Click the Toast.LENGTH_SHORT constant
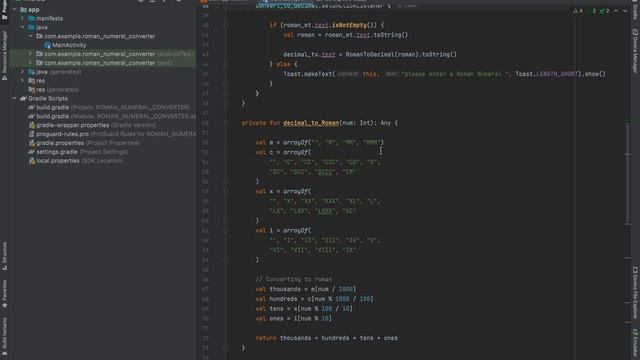The image size is (640, 360). tap(548, 74)
